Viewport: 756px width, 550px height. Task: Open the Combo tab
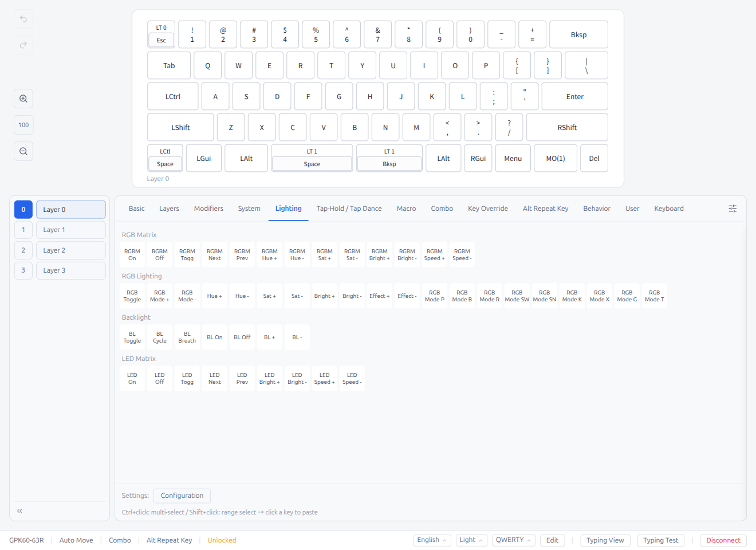(x=442, y=209)
